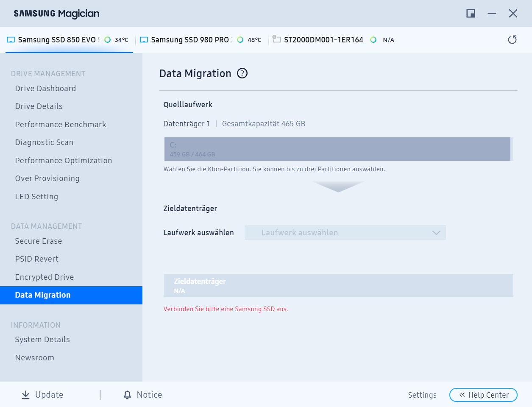
Task: Close the Samsung Magician window
Action: click(x=513, y=14)
